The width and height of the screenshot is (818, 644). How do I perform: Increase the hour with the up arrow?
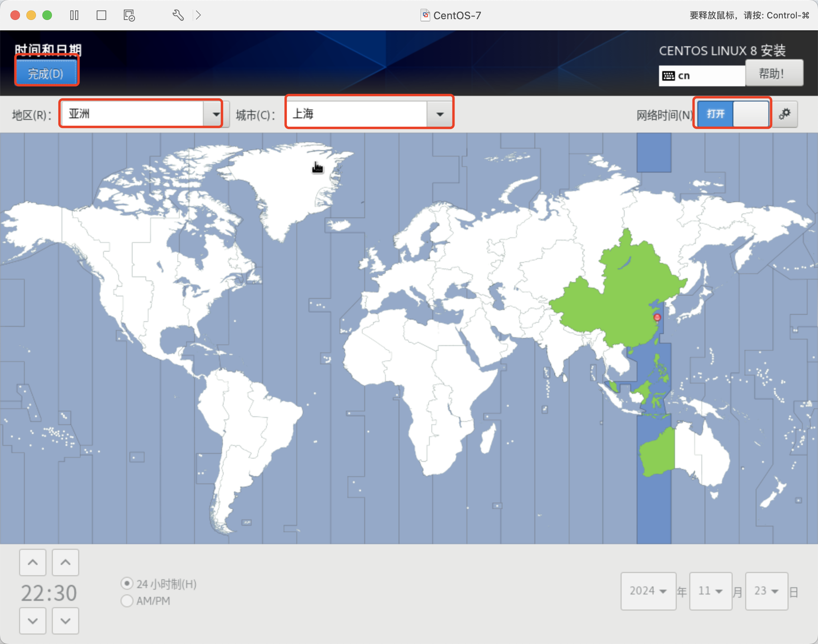(33, 562)
